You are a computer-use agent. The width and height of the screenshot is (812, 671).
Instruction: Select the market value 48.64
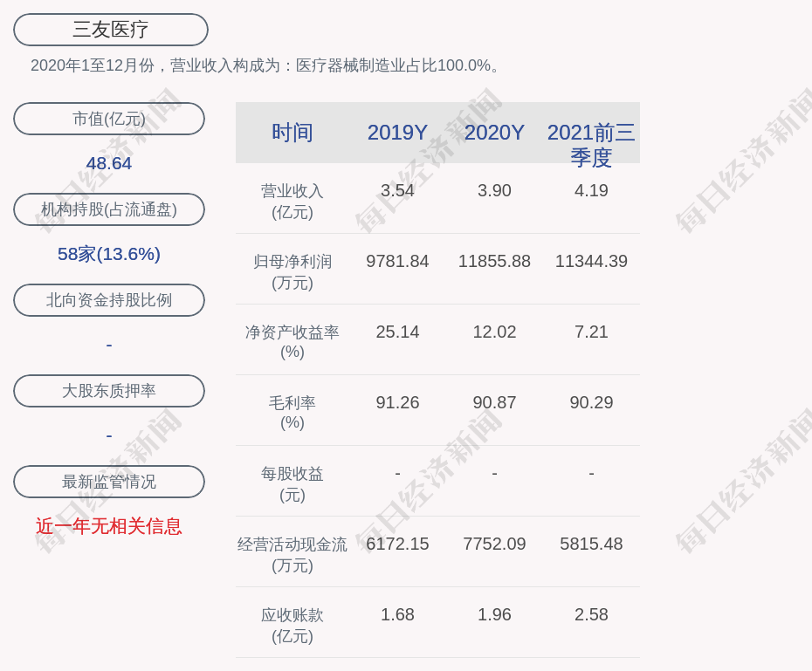[x=109, y=163]
